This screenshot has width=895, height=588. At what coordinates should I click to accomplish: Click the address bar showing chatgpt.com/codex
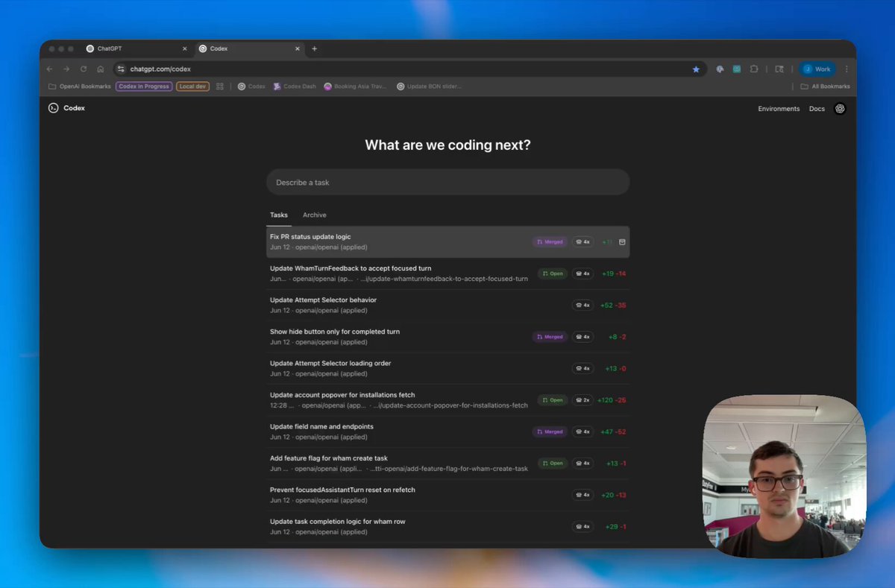click(x=410, y=69)
